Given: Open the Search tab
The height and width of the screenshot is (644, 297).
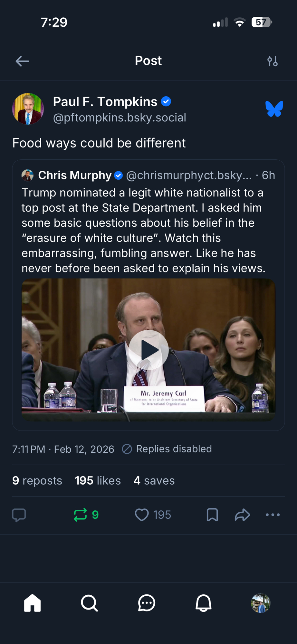Looking at the screenshot, I should [x=90, y=603].
